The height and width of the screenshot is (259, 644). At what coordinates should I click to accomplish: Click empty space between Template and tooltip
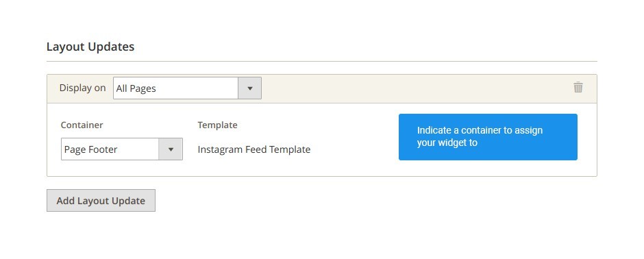click(354, 137)
